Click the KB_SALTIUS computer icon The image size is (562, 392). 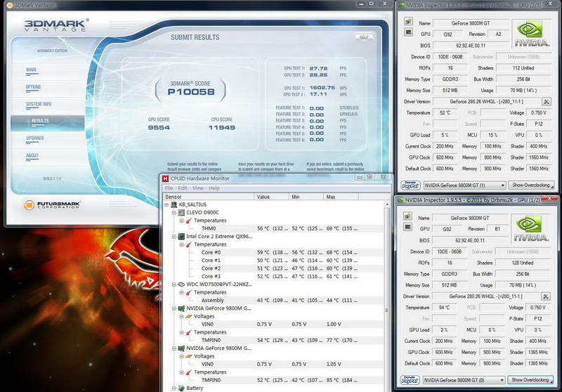pos(174,204)
